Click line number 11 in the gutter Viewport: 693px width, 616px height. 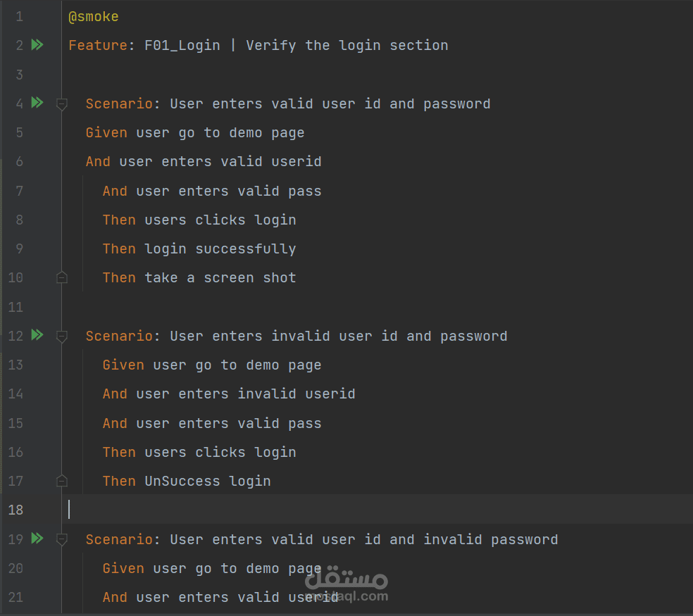pos(15,307)
